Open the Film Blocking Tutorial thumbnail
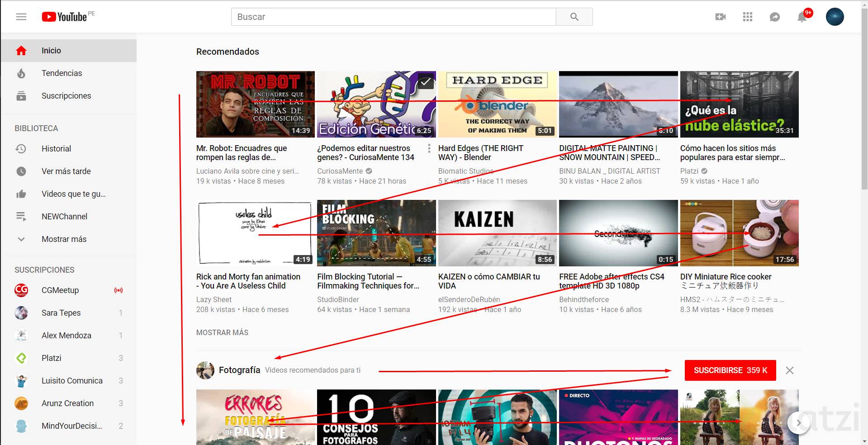Viewport: 868px width, 445px height. (x=376, y=233)
